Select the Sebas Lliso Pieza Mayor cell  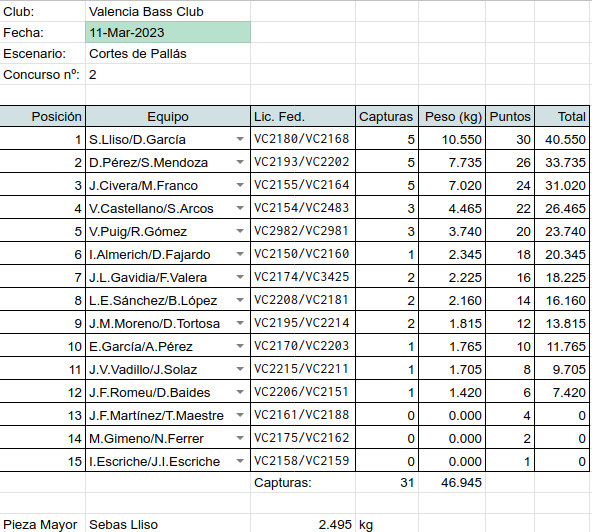pos(168,524)
